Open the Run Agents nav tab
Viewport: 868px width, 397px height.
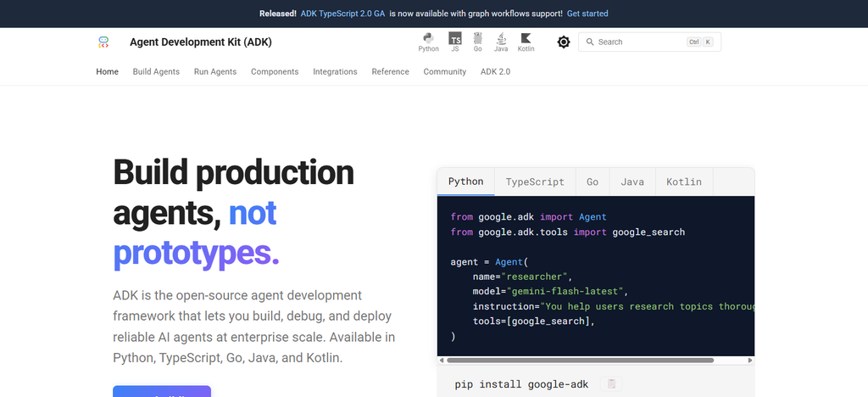(215, 71)
